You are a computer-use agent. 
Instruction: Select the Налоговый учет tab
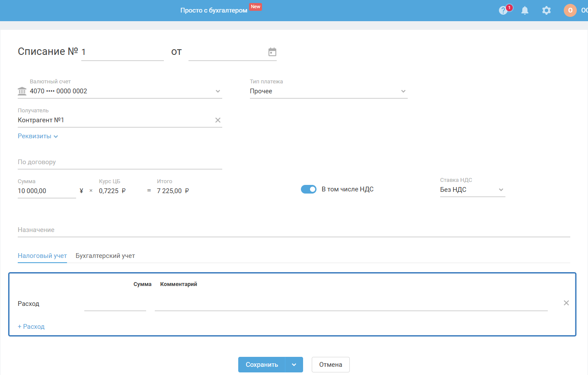[x=42, y=256]
